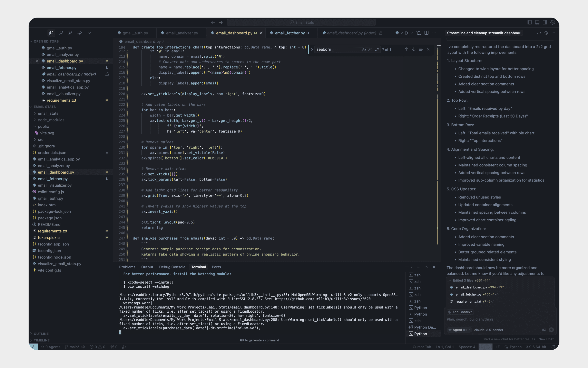The width and height of the screenshot is (588, 368).
Task: Open email_fetcher.py from edited files list
Action: click(x=468, y=294)
